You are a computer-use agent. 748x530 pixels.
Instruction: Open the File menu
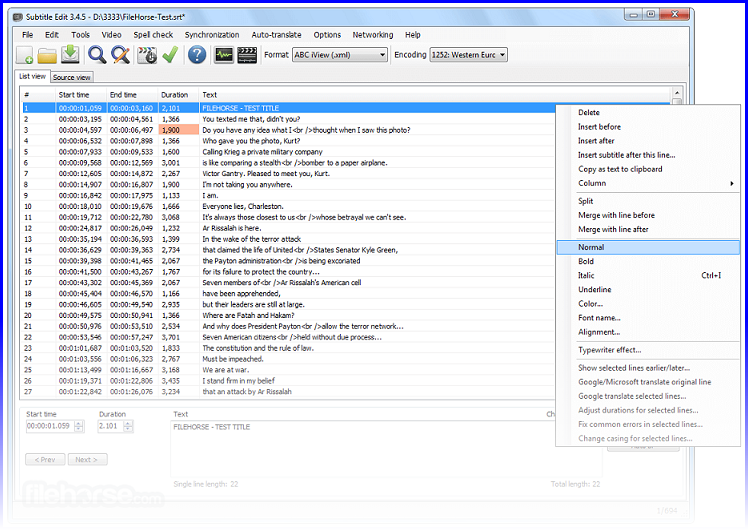[28, 35]
